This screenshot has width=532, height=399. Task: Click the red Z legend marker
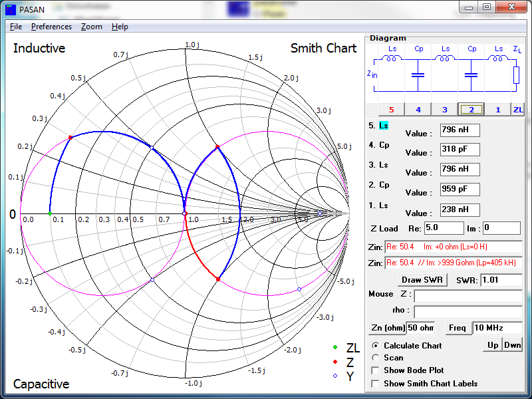(335, 362)
